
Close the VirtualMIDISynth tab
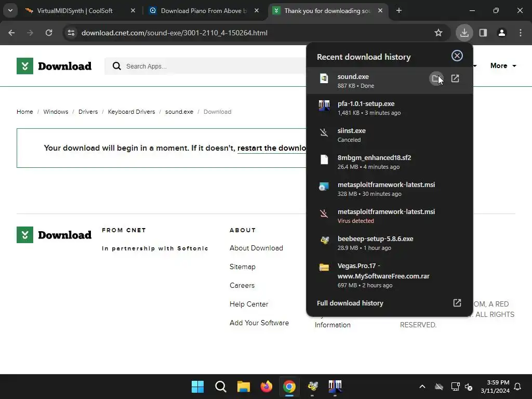point(133,10)
